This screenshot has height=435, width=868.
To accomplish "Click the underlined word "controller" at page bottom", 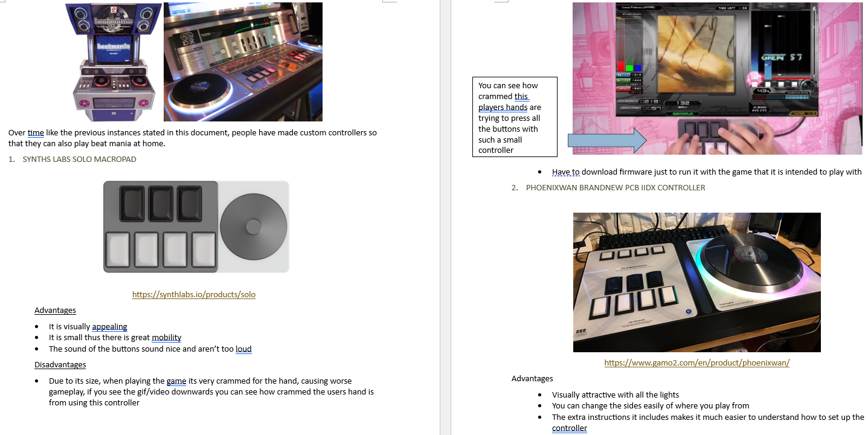I will pyautogui.click(x=570, y=428).
